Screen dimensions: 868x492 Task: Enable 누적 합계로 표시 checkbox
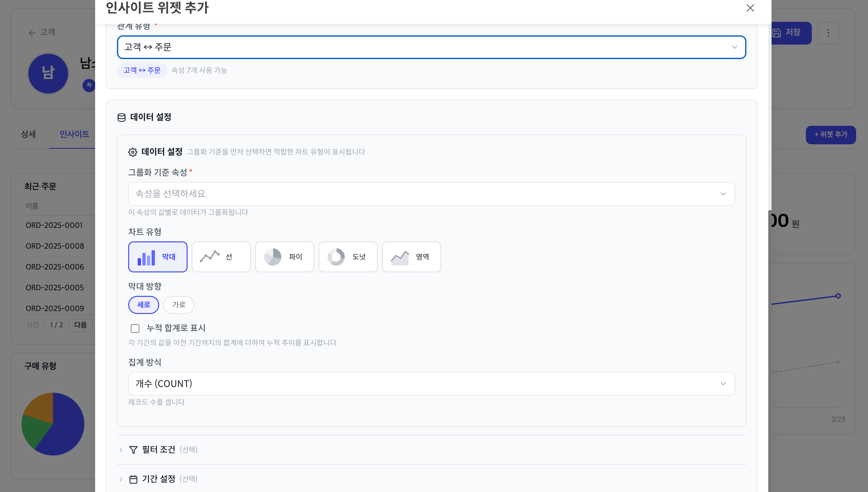[x=135, y=329]
